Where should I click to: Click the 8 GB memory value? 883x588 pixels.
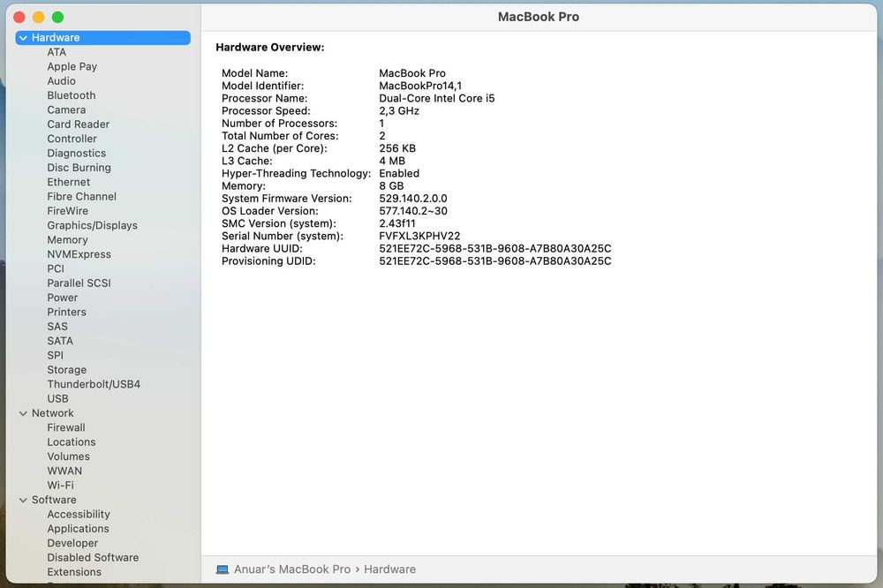click(391, 186)
